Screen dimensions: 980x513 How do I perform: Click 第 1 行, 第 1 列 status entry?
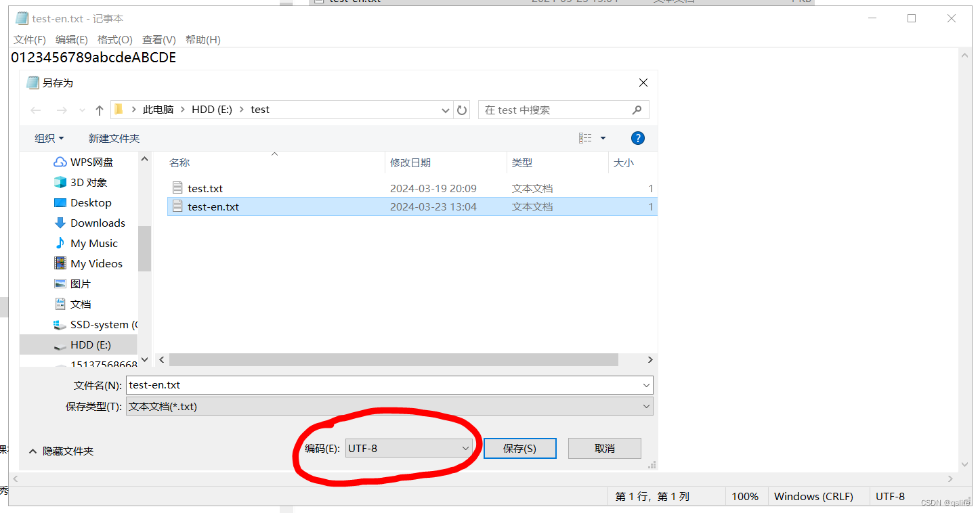[652, 496]
